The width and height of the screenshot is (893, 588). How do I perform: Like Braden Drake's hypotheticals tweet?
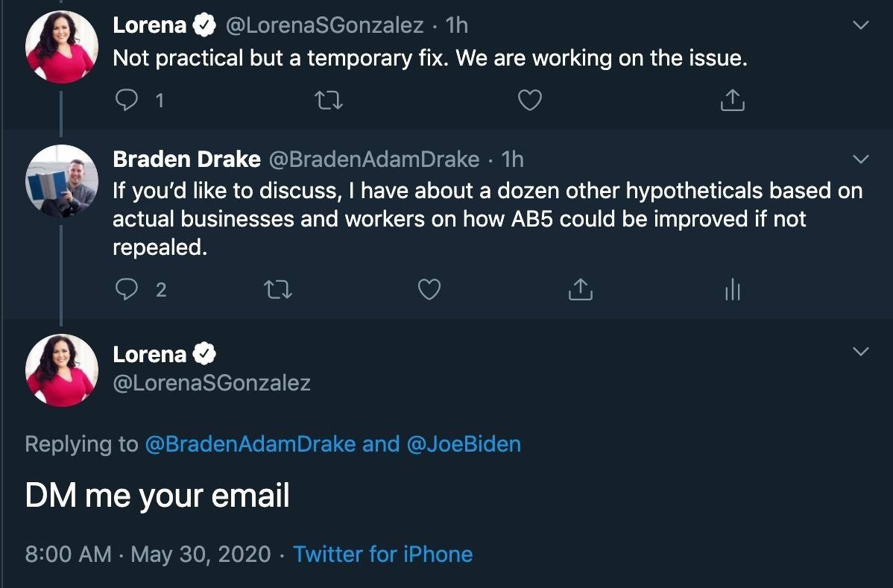coord(429,289)
